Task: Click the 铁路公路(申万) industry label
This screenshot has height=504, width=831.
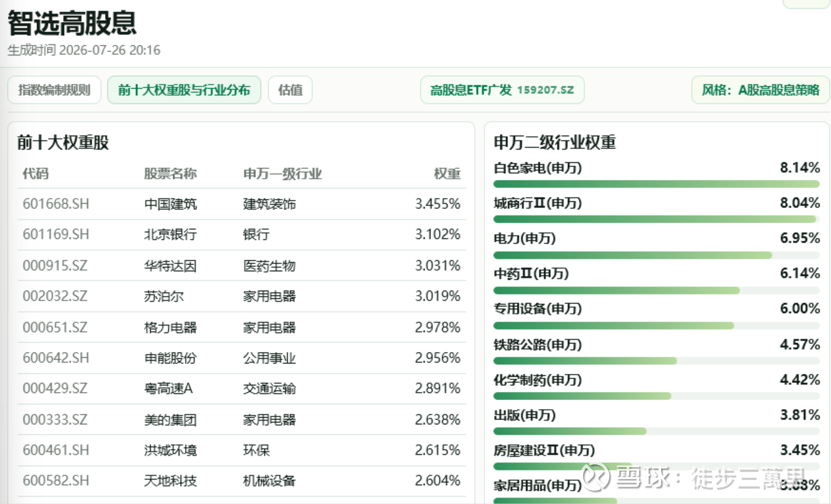Action: pyautogui.click(x=538, y=345)
